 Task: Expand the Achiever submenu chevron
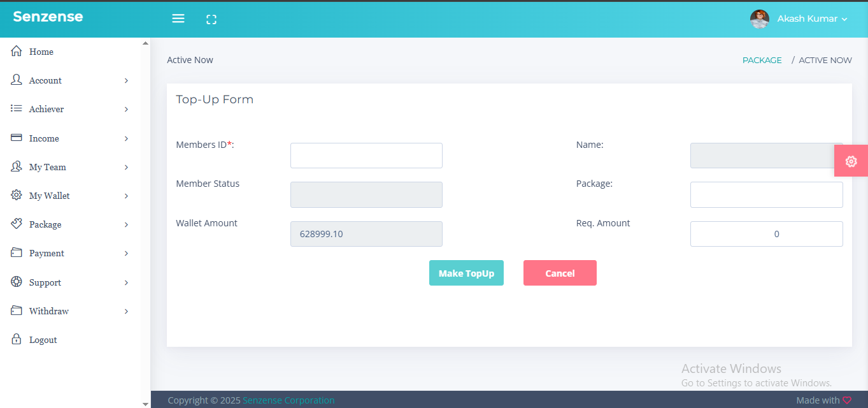pyautogui.click(x=126, y=109)
